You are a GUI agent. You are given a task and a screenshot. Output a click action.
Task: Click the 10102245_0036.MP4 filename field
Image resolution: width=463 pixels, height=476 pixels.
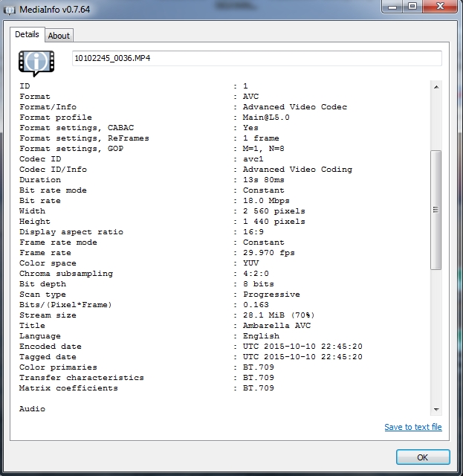point(256,58)
